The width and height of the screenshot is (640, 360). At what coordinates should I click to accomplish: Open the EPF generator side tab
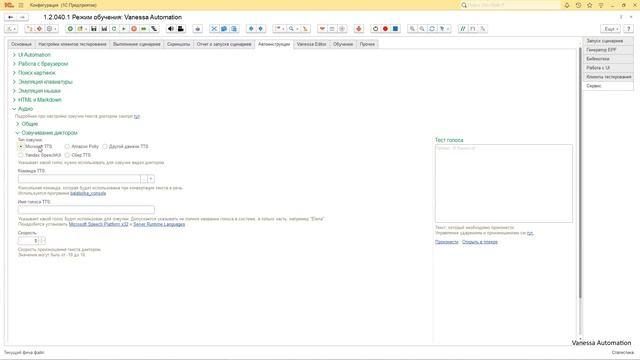tap(608, 50)
